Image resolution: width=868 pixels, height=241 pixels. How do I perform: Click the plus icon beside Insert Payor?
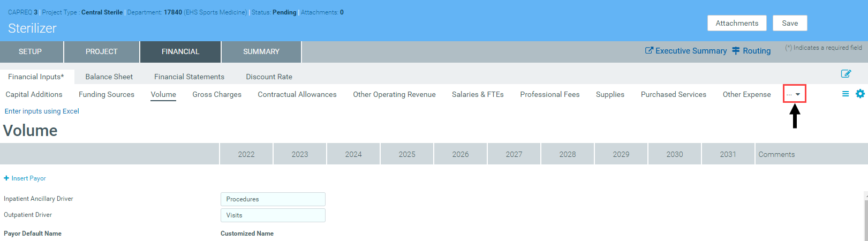click(x=6, y=178)
